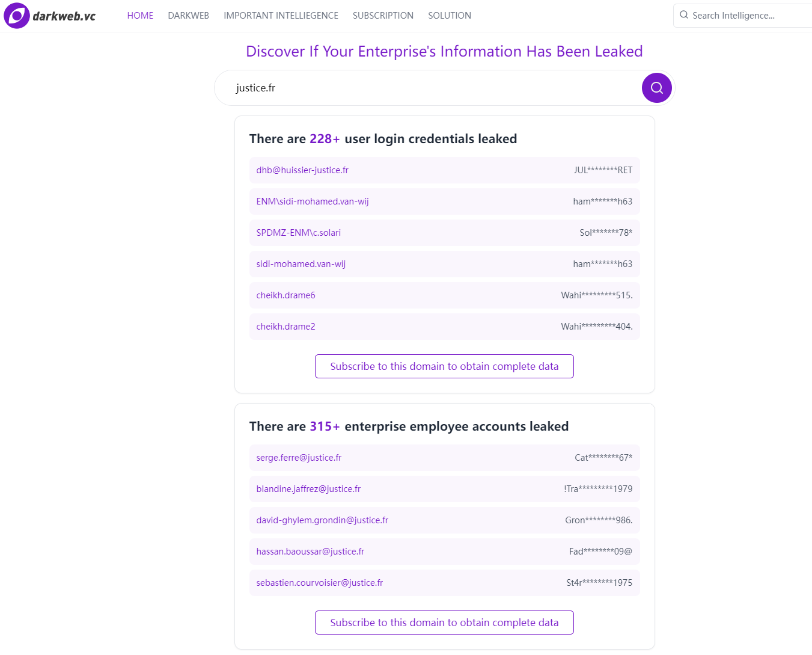
Task: Subscribe button under user login credentials
Action: (444, 366)
